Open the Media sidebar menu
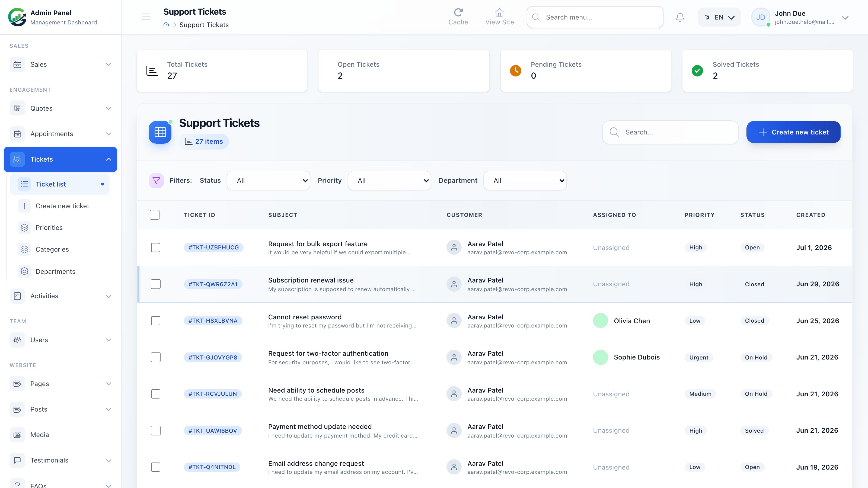The image size is (868, 488). pos(60,435)
